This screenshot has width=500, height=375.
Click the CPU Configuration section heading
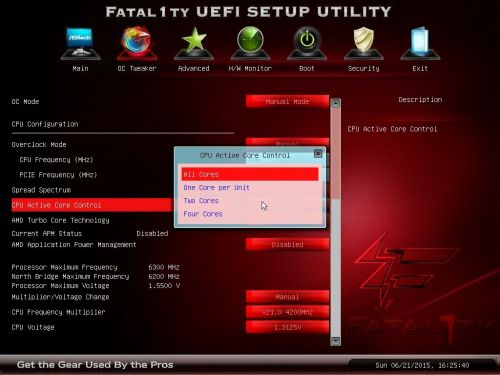(45, 124)
